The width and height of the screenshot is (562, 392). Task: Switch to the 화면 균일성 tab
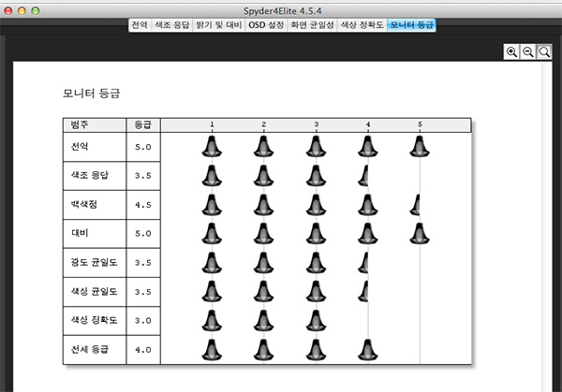(313, 24)
